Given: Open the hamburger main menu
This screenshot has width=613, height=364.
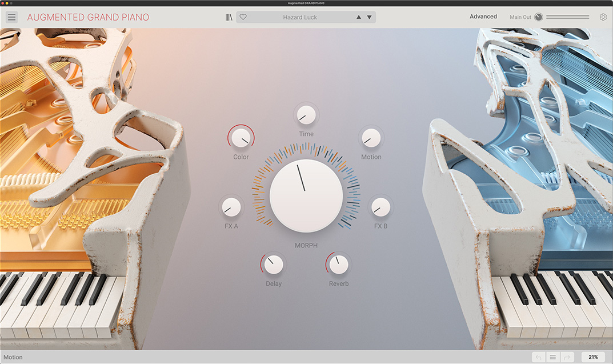Looking at the screenshot, I should click(11, 17).
